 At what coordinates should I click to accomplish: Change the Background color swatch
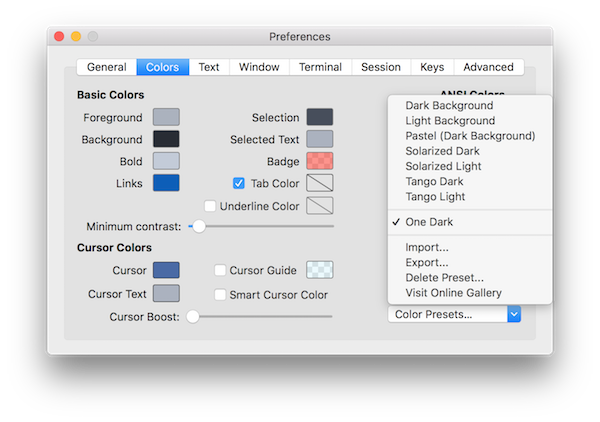(x=166, y=139)
